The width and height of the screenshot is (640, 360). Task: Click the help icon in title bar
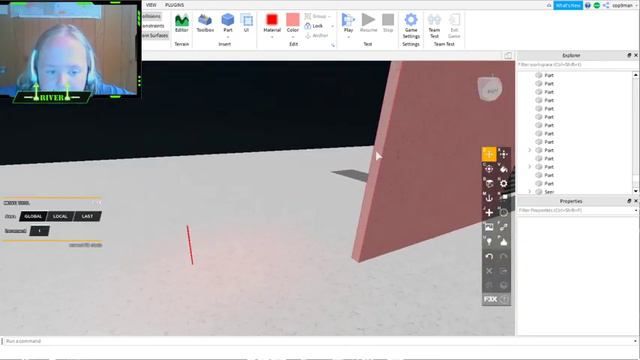pos(588,5)
